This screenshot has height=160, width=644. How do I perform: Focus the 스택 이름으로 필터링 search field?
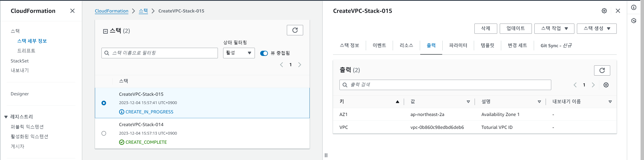[x=159, y=53]
